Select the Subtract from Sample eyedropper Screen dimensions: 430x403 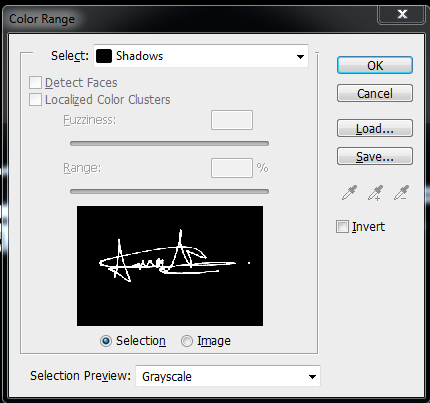point(401,193)
